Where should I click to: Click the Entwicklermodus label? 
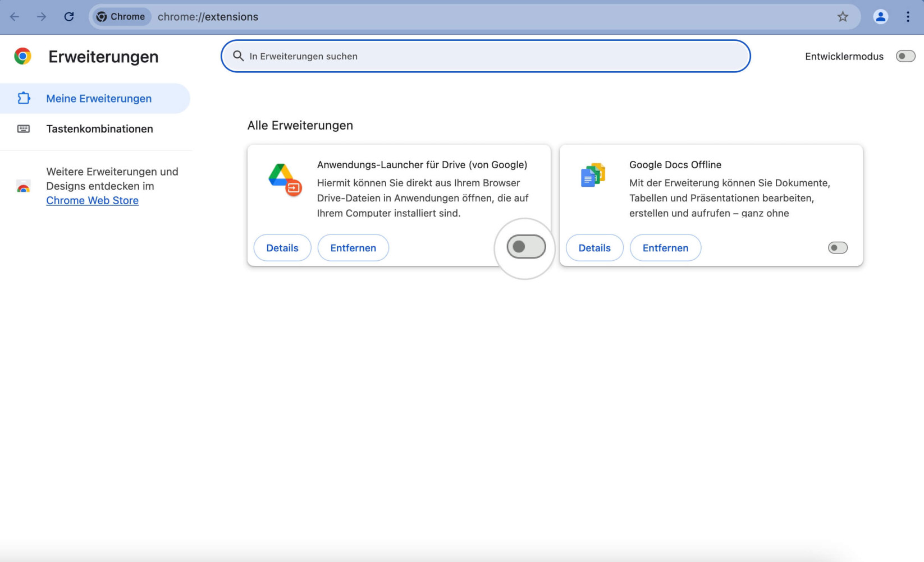point(844,57)
